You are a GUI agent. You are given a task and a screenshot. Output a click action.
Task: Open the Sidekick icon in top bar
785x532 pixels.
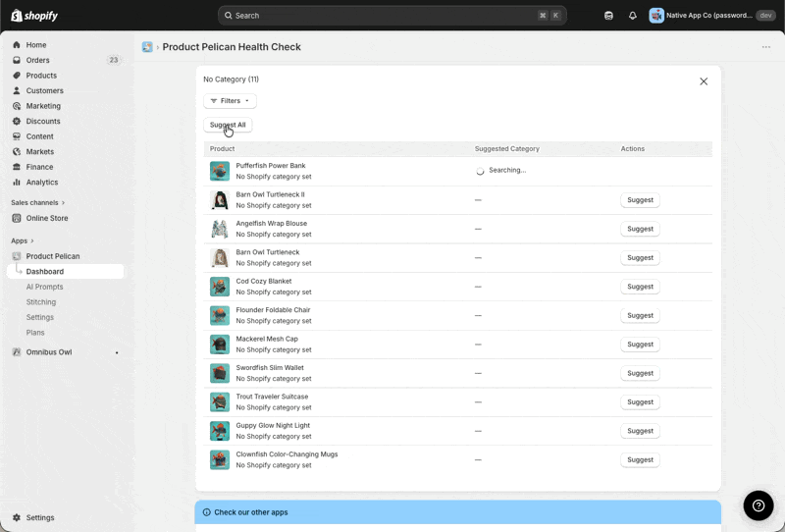pos(608,16)
